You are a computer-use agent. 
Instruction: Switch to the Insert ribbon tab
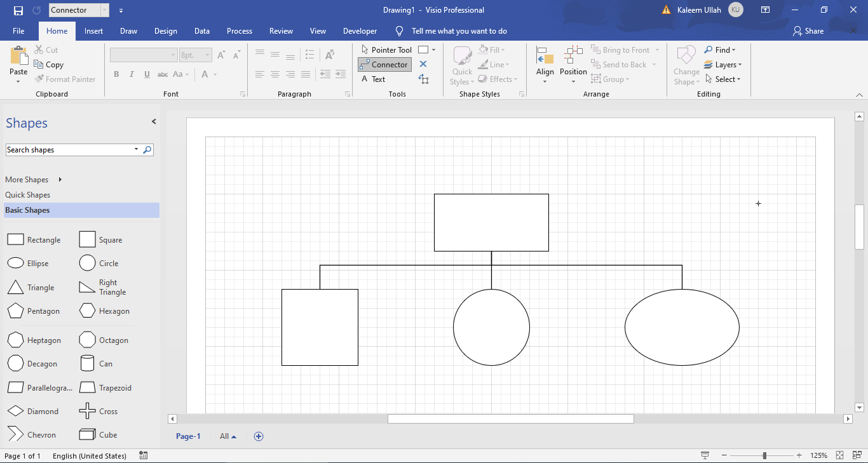pos(93,30)
